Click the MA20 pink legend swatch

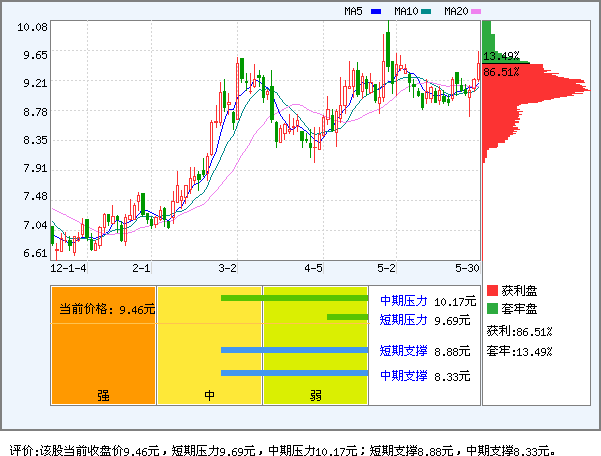point(476,11)
